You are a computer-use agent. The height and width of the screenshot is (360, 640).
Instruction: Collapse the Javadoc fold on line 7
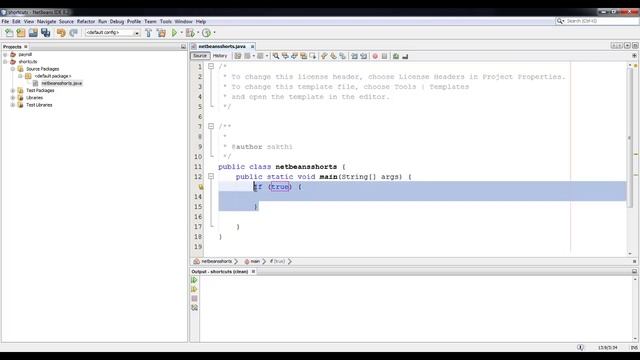[x=211, y=126]
